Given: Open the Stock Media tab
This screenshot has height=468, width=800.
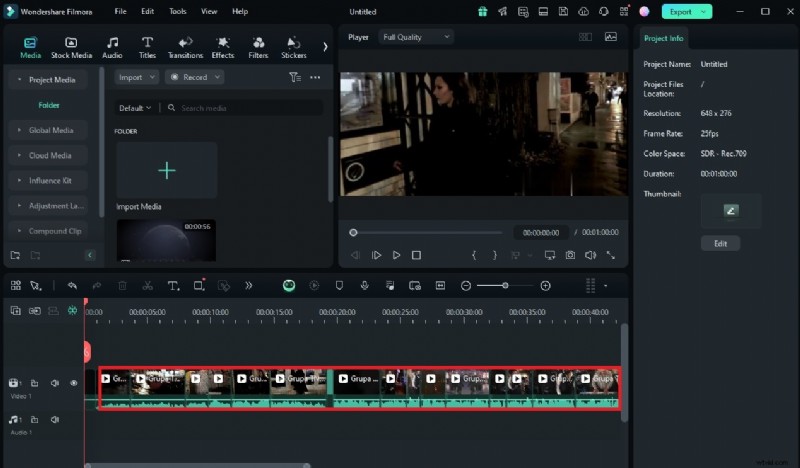Looking at the screenshot, I should [71, 47].
